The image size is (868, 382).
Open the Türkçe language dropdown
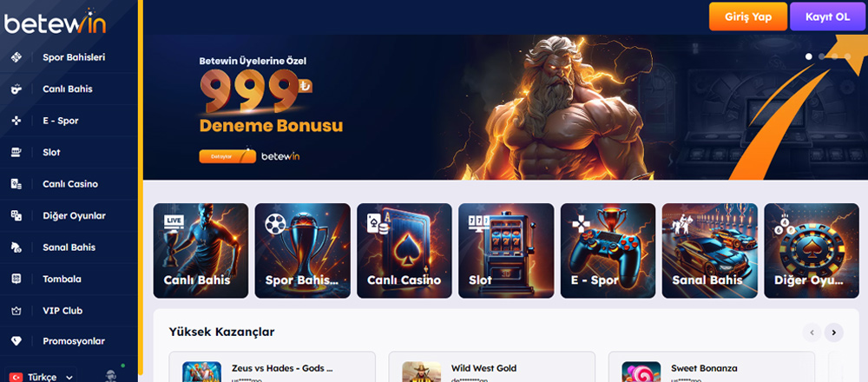pyautogui.click(x=41, y=377)
